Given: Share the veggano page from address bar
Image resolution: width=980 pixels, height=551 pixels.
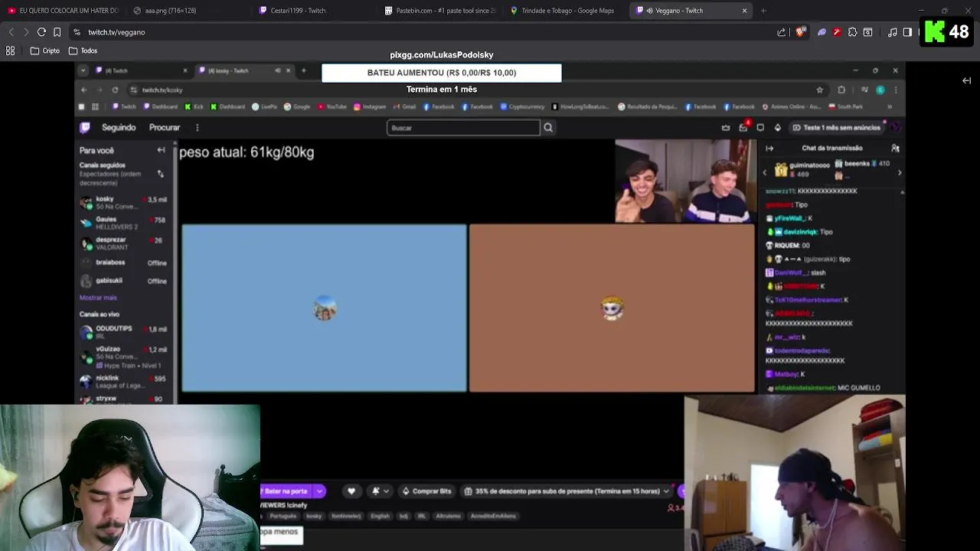Looking at the screenshot, I should click(x=781, y=32).
